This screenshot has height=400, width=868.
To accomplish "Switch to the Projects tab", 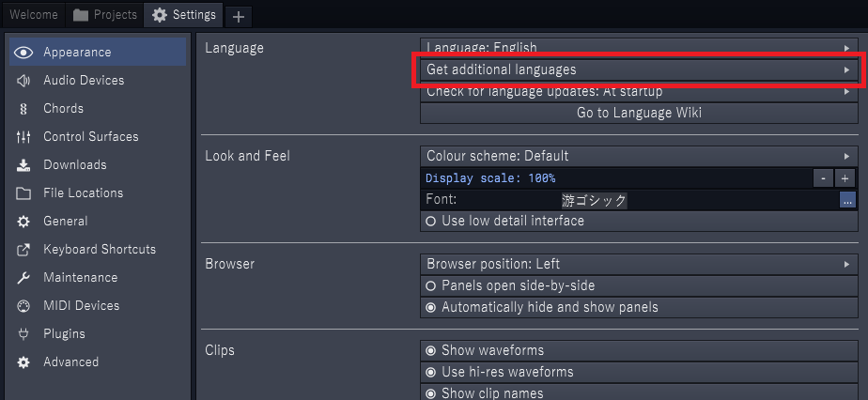I will [105, 15].
